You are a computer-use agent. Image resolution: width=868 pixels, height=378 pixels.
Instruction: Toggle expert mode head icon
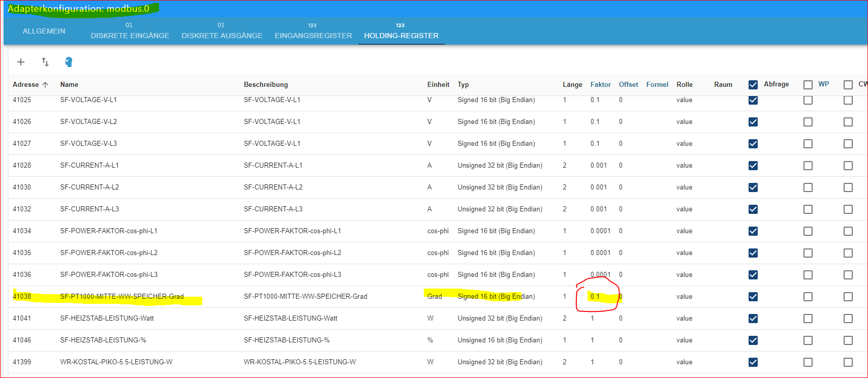point(69,62)
